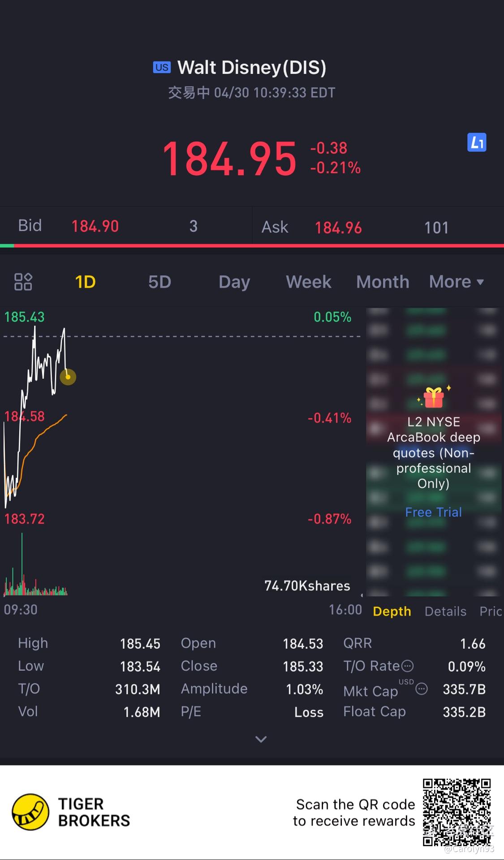Tap the 09:30 chart start time label
504x860 pixels.
tap(21, 609)
